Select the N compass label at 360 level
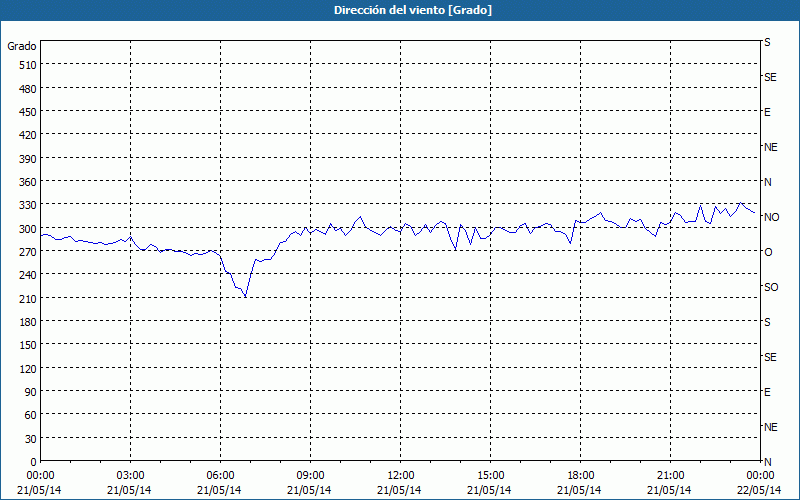 click(768, 182)
